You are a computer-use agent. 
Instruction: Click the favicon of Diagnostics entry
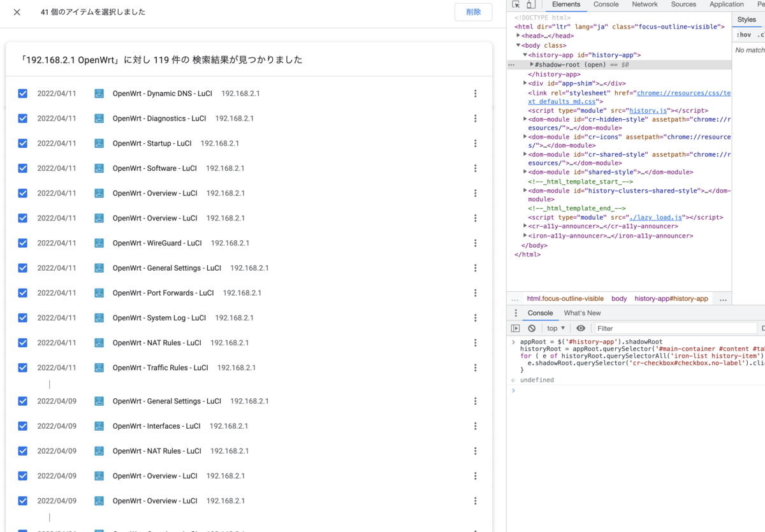point(99,119)
